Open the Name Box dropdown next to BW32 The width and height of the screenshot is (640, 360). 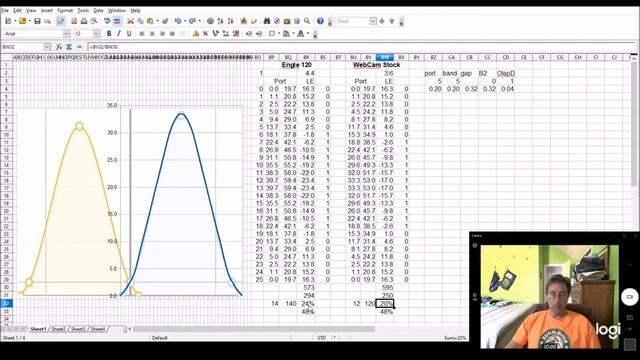pos(47,47)
